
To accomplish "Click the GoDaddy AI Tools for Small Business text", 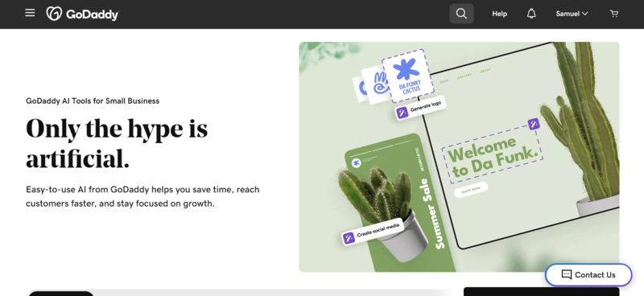I will [x=93, y=101].
